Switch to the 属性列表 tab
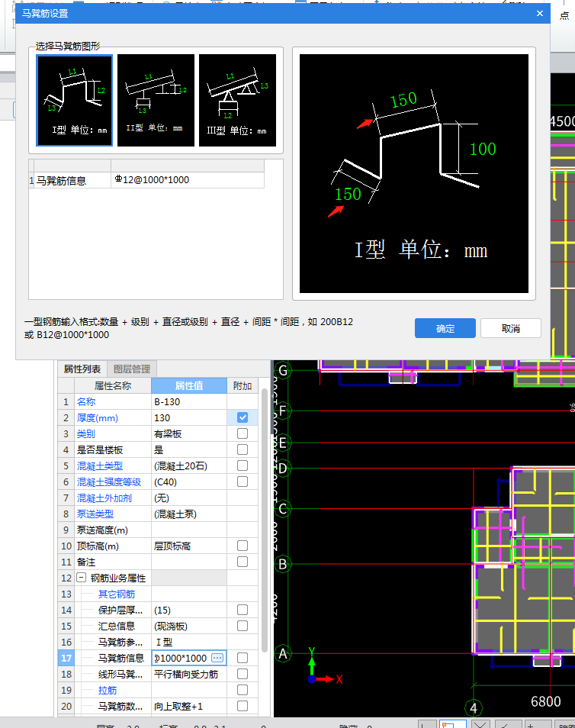Viewport: 575px width, 728px height. coord(82,369)
